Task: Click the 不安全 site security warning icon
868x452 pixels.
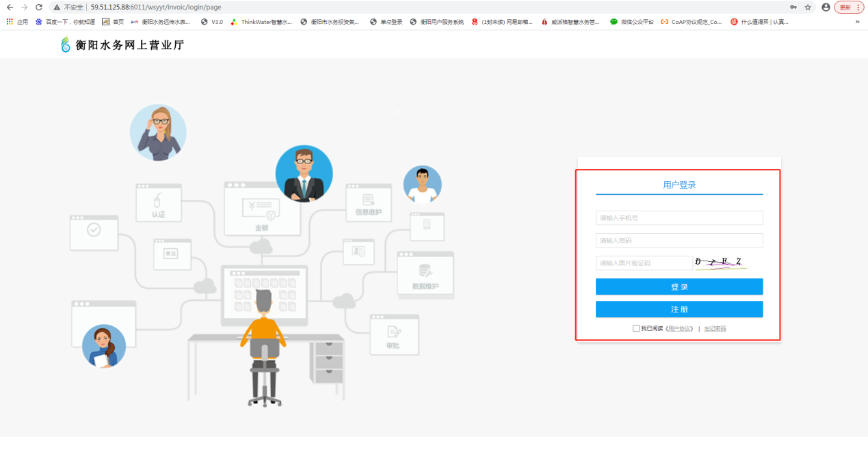Action: (x=57, y=7)
